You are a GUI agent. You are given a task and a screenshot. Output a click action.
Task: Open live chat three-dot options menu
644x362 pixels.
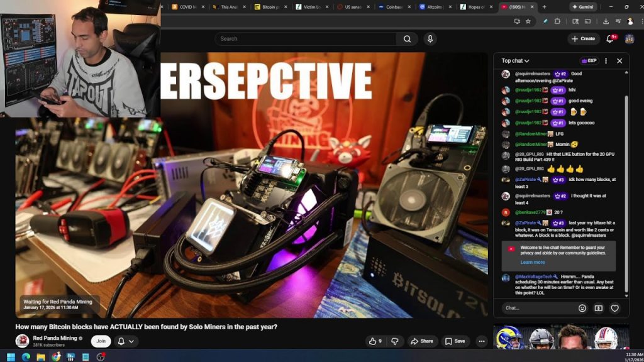[x=606, y=61]
